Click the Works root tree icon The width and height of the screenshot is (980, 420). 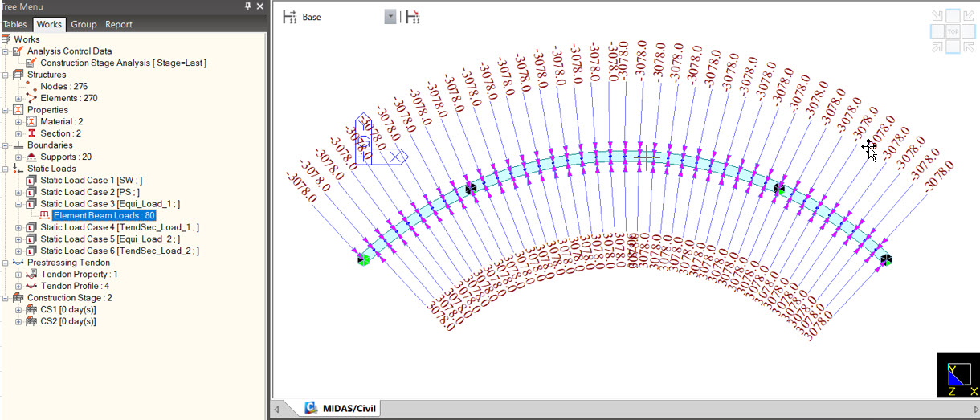tap(6, 39)
